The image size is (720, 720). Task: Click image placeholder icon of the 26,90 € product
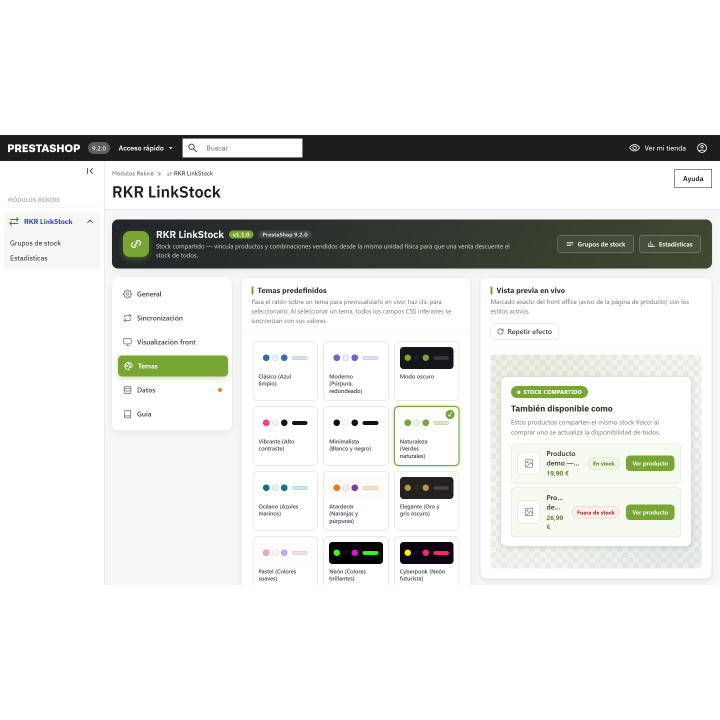pyautogui.click(x=529, y=512)
